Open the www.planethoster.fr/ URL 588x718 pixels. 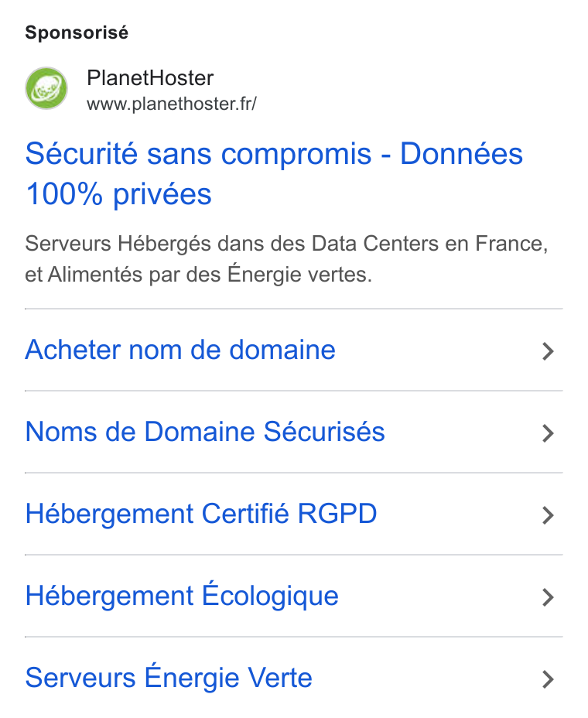coord(172,104)
